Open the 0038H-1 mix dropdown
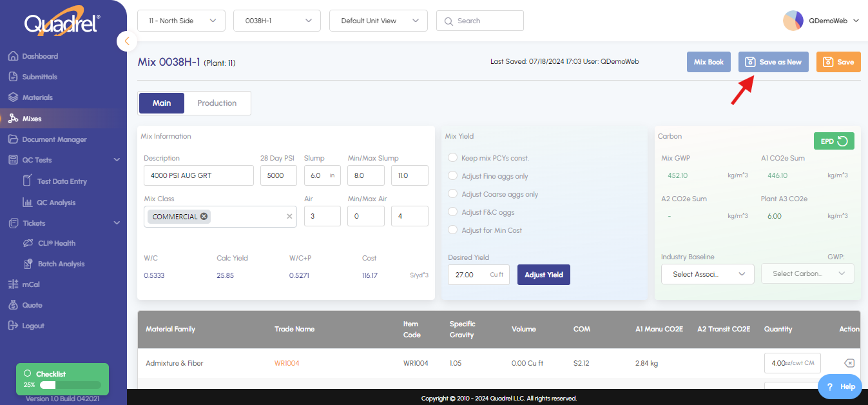The image size is (868, 405). [x=277, y=21]
